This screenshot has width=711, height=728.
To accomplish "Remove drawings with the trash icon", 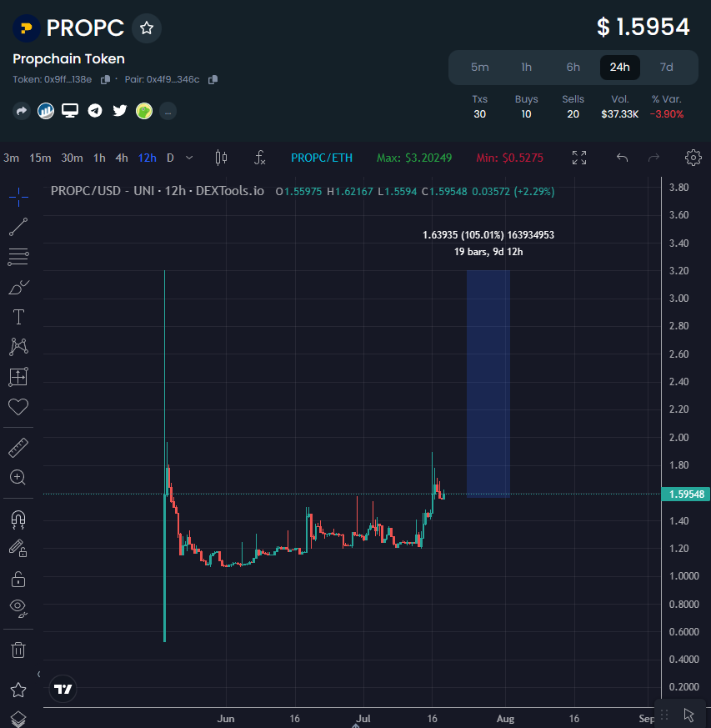I will 18,650.
